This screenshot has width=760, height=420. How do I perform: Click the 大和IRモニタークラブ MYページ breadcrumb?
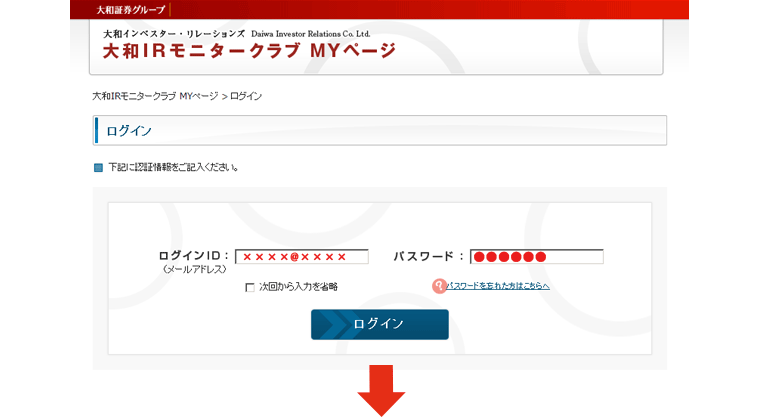click(155, 96)
